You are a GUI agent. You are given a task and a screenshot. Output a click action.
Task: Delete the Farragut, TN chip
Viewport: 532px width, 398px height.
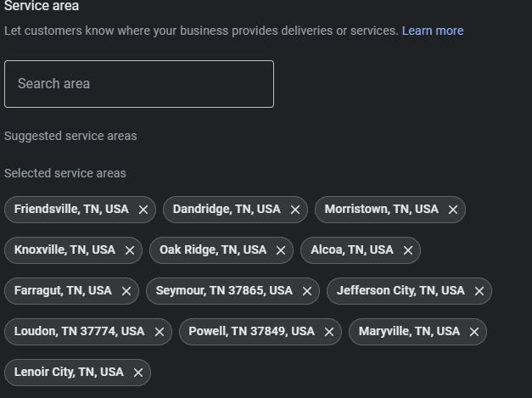[x=126, y=291]
